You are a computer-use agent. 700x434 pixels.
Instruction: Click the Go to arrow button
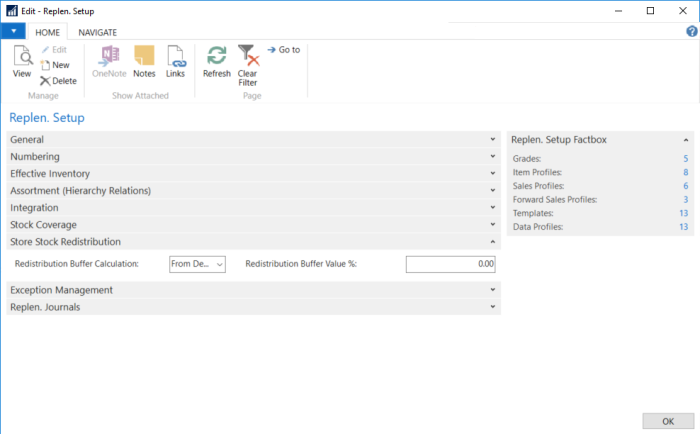tap(283, 50)
